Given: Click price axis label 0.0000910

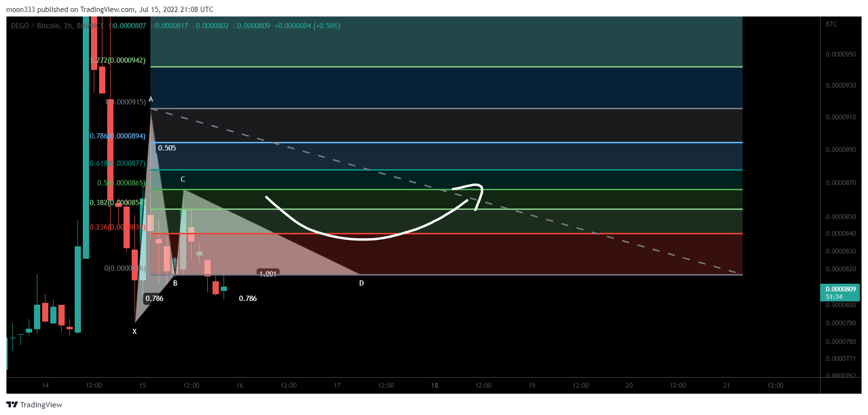Looking at the screenshot, I should pyautogui.click(x=841, y=117).
